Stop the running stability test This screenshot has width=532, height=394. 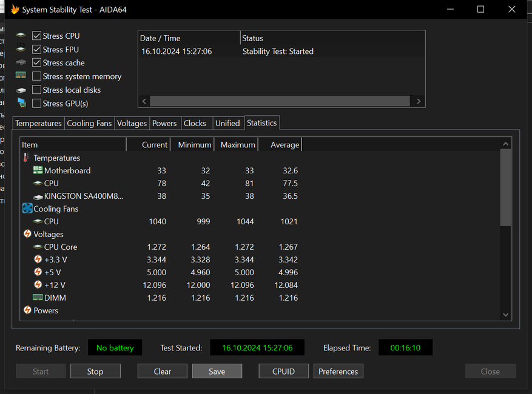[x=95, y=372]
